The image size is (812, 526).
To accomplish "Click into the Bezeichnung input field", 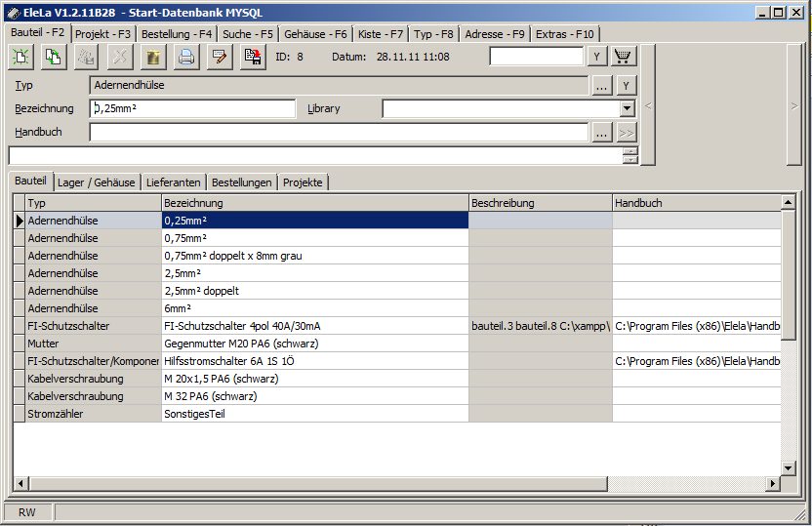I will point(192,108).
